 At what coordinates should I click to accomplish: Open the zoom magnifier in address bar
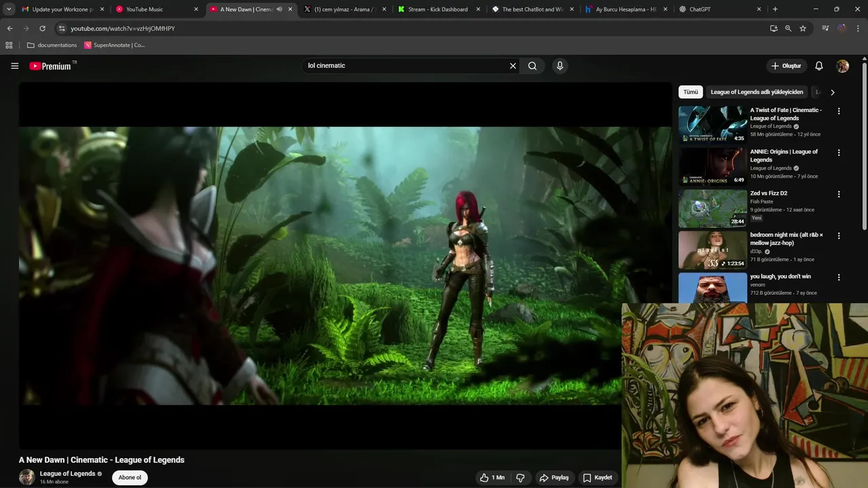(x=788, y=28)
